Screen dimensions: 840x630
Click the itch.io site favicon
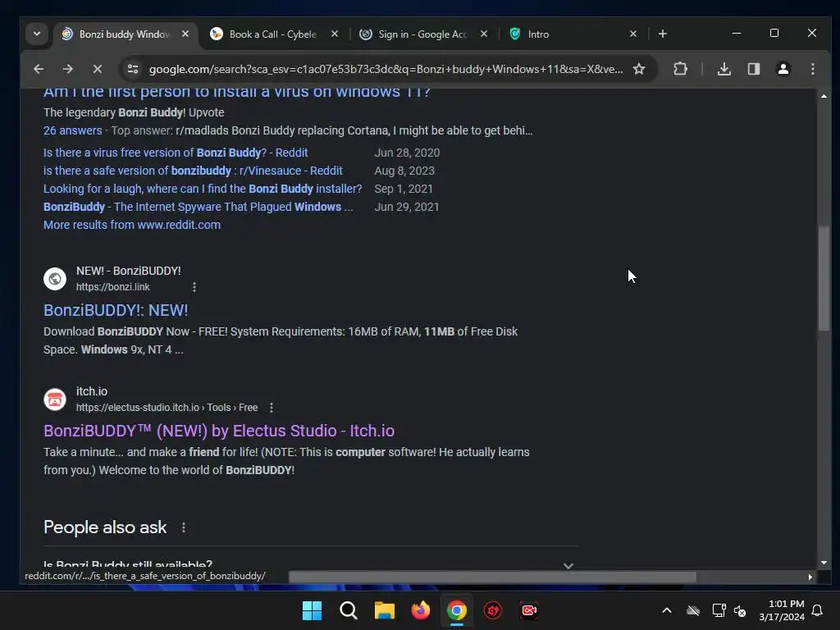point(55,399)
